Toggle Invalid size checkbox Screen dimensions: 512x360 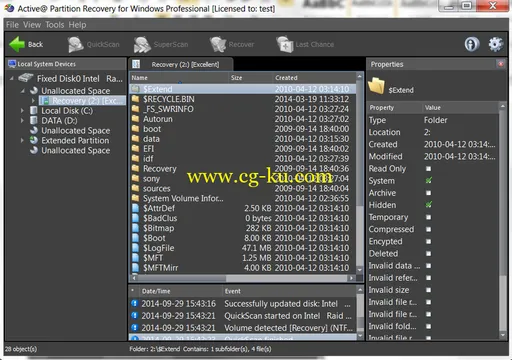(428, 290)
